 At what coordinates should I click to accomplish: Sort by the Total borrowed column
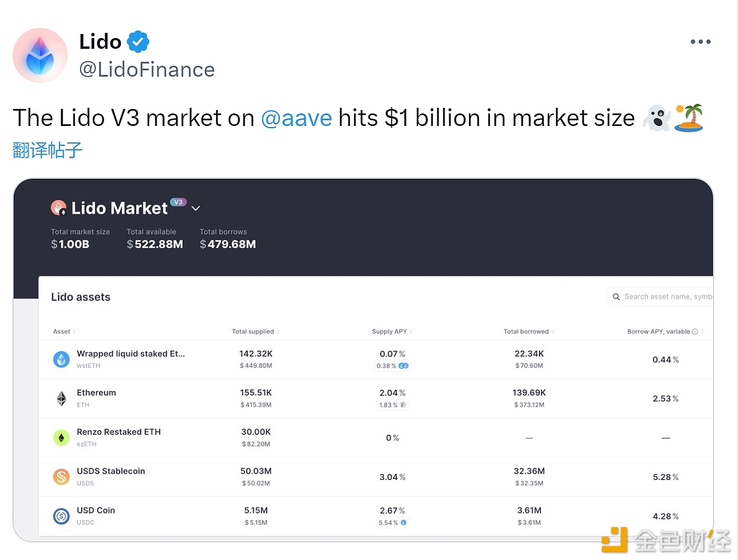tap(529, 331)
